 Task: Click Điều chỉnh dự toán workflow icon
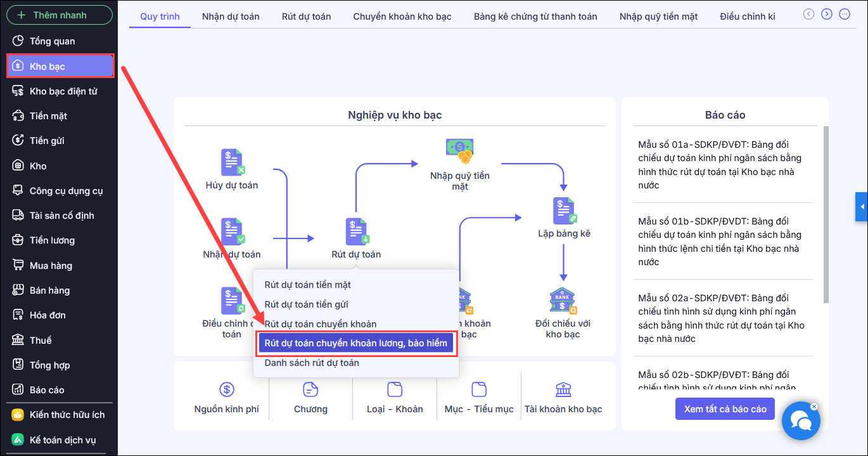coord(232,301)
